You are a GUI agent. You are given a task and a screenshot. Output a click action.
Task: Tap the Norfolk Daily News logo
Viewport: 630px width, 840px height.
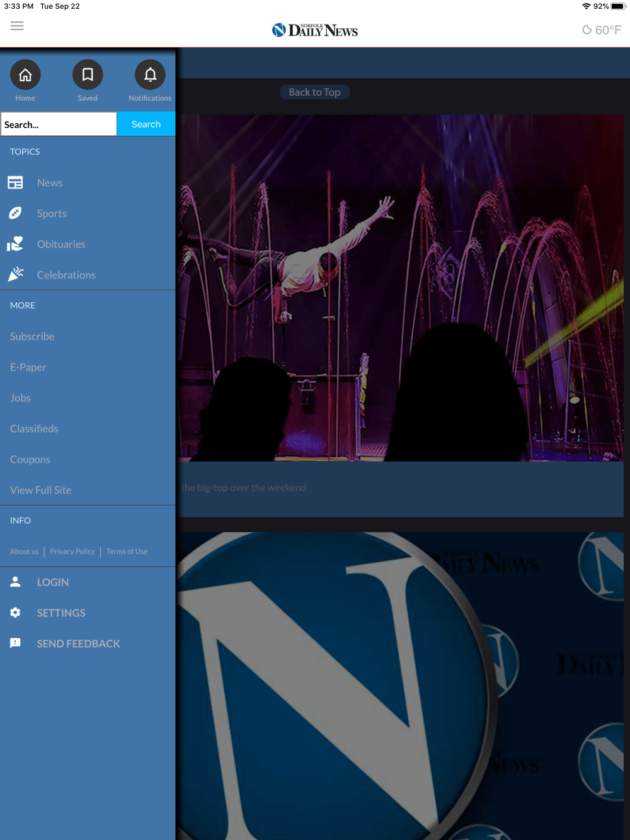(x=314, y=30)
